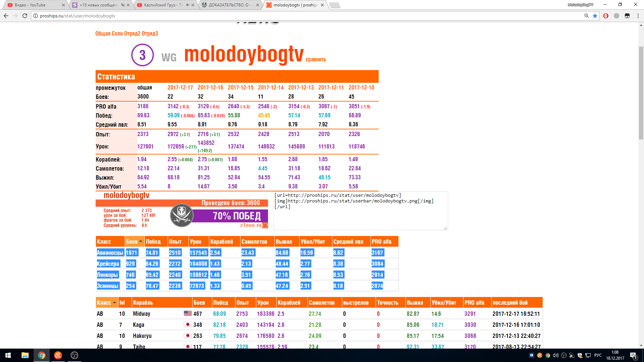The width and height of the screenshot is (644, 362).
Task: Sort class table by 'Боев' dropdown arrow
Action: (141, 242)
